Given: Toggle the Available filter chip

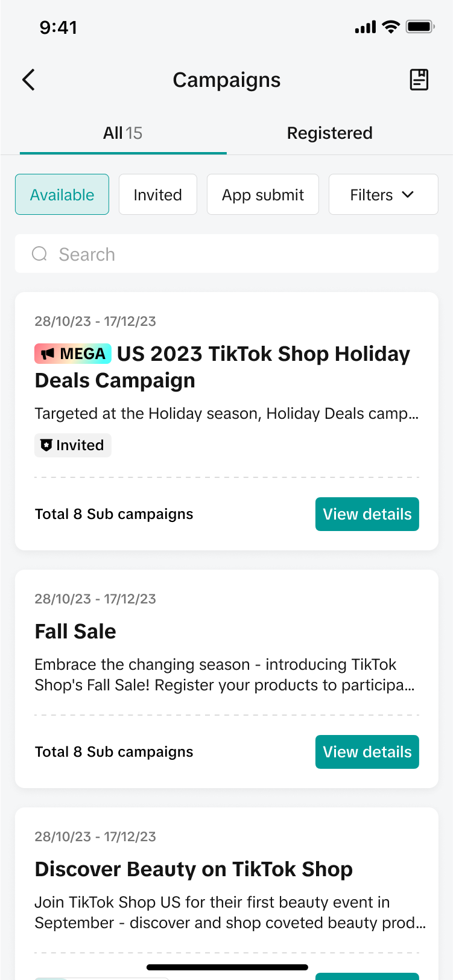Looking at the screenshot, I should point(62,194).
